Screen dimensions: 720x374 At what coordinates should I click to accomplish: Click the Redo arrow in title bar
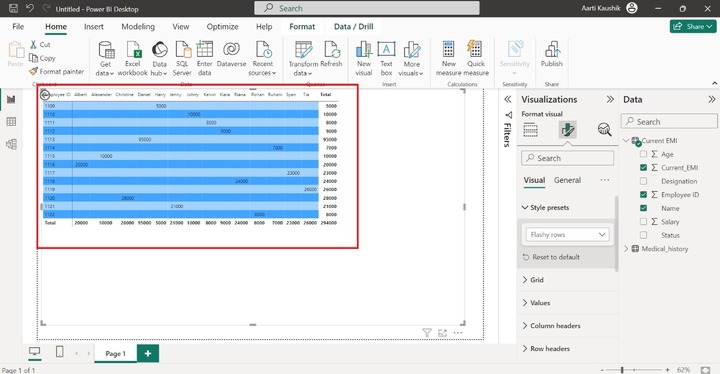tap(46, 8)
